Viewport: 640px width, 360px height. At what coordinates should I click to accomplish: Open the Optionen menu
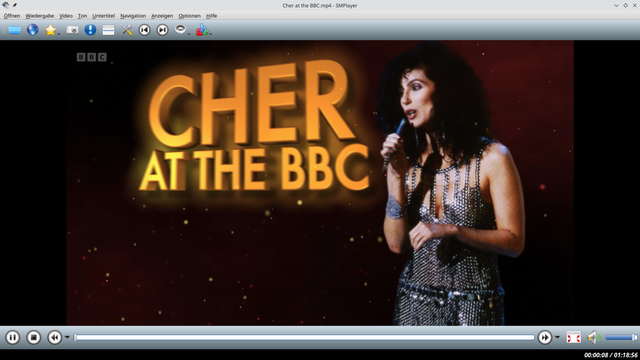(189, 16)
